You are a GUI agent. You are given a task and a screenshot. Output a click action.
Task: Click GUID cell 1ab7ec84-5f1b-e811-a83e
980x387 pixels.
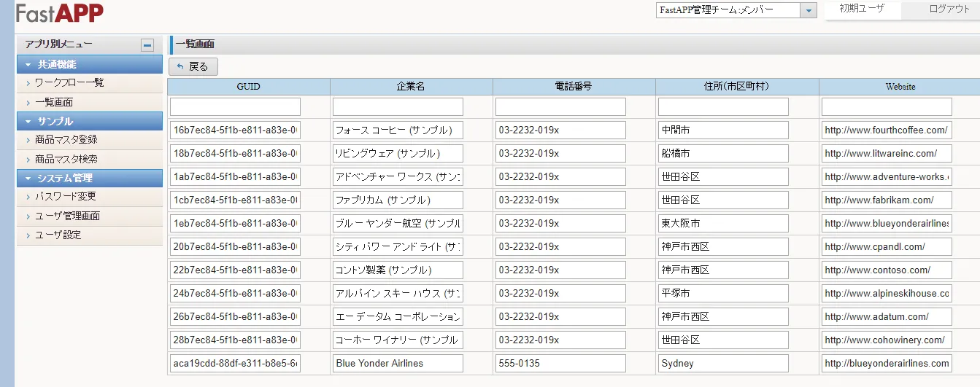coord(235,177)
